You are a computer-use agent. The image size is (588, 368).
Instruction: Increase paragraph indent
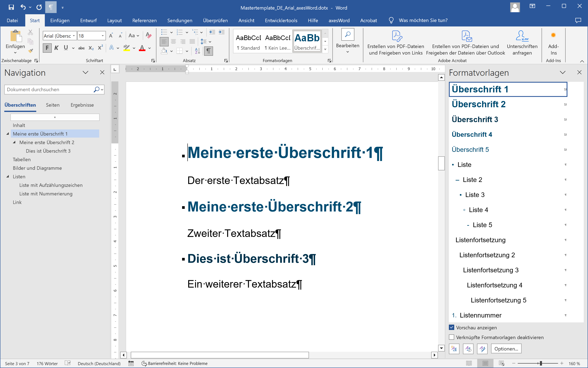(222, 32)
